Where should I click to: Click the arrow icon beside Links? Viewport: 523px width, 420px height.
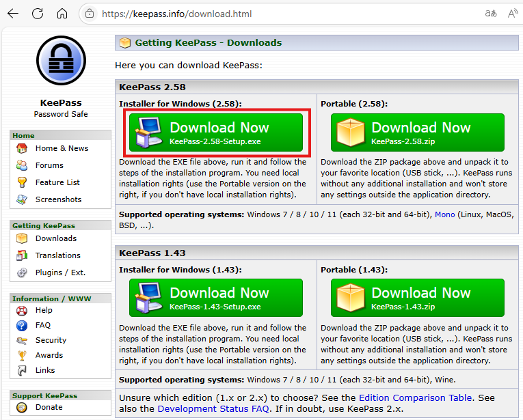click(x=22, y=370)
